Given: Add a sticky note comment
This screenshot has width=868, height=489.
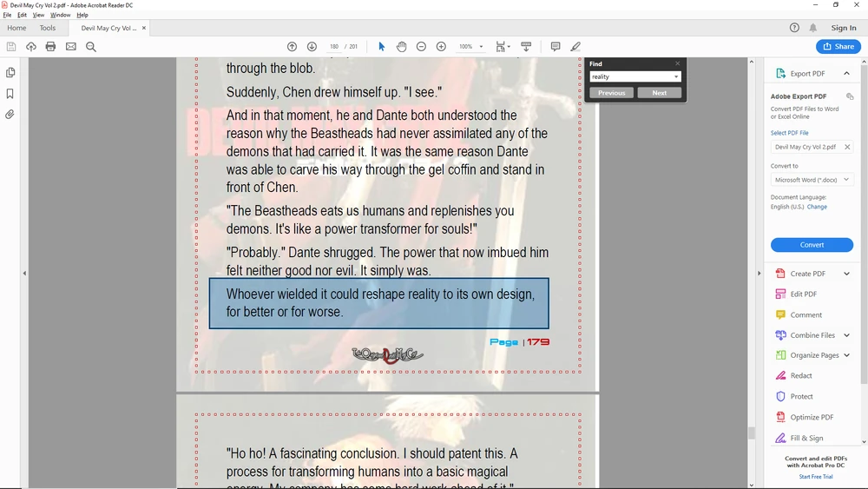Looking at the screenshot, I should coord(556,47).
